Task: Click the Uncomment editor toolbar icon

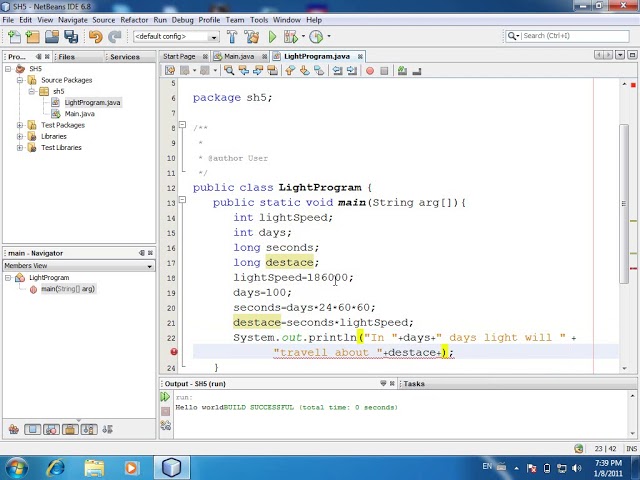Action: (417, 71)
